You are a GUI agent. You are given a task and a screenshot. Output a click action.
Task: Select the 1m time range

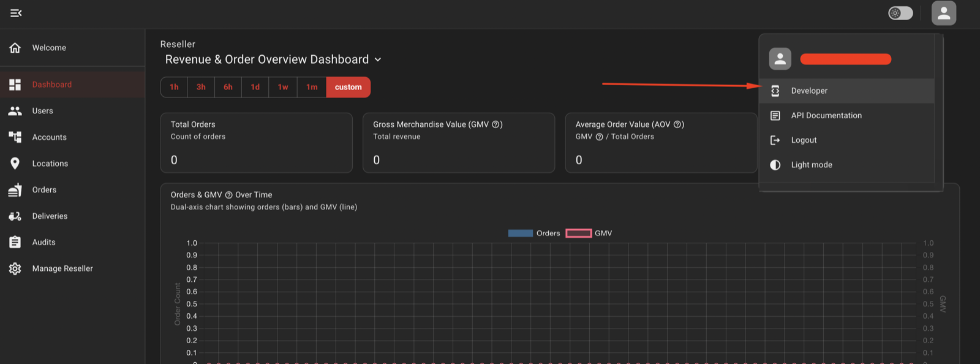[x=312, y=87]
